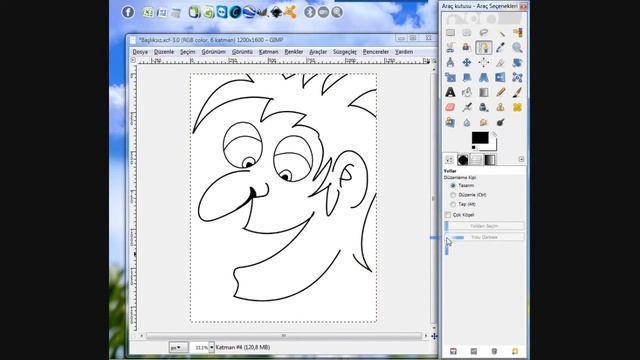This screenshot has width=640, height=360.
Task: Select the Flip tool
Action: click(x=500, y=78)
